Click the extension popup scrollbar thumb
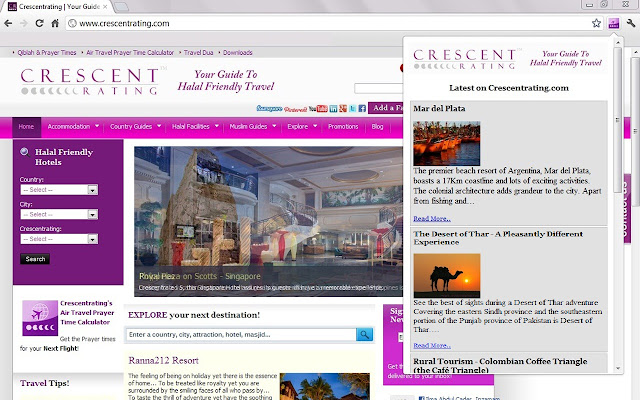The height and width of the screenshot is (400, 640). pyautogui.click(x=618, y=119)
